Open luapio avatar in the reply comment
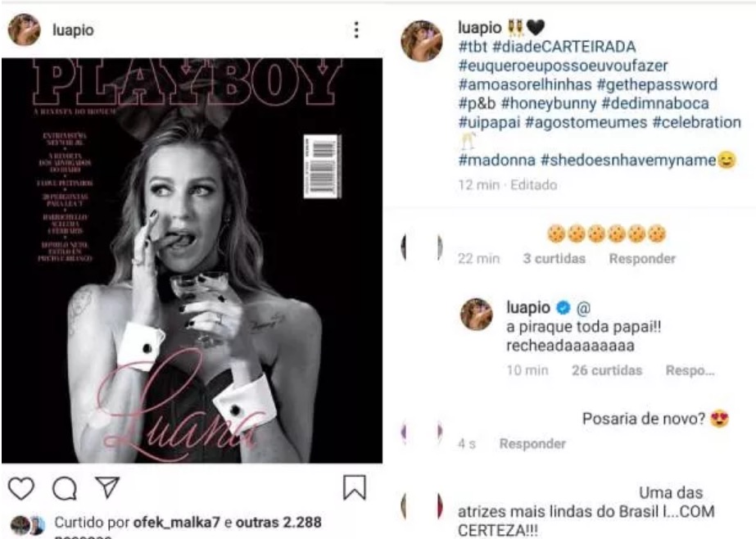 click(477, 315)
